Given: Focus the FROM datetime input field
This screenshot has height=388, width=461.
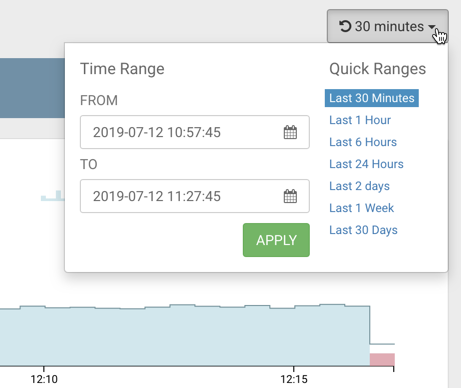Looking at the screenshot, I should [195, 132].
